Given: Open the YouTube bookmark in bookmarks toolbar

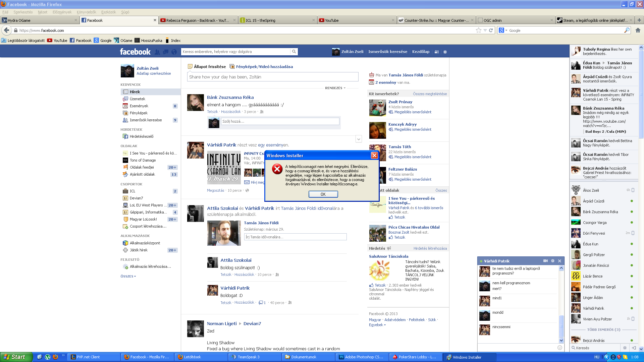Looking at the screenshot, I should 57,40.
